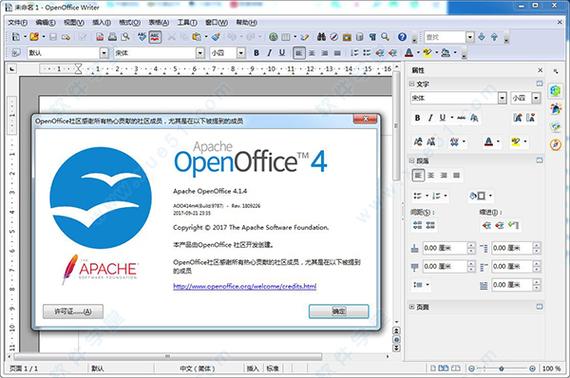Image resolution: width=570 pixels, height=378 pixels.
Task: Toggle Bold in formatting toolbar
Action: [x=256, y=53]
